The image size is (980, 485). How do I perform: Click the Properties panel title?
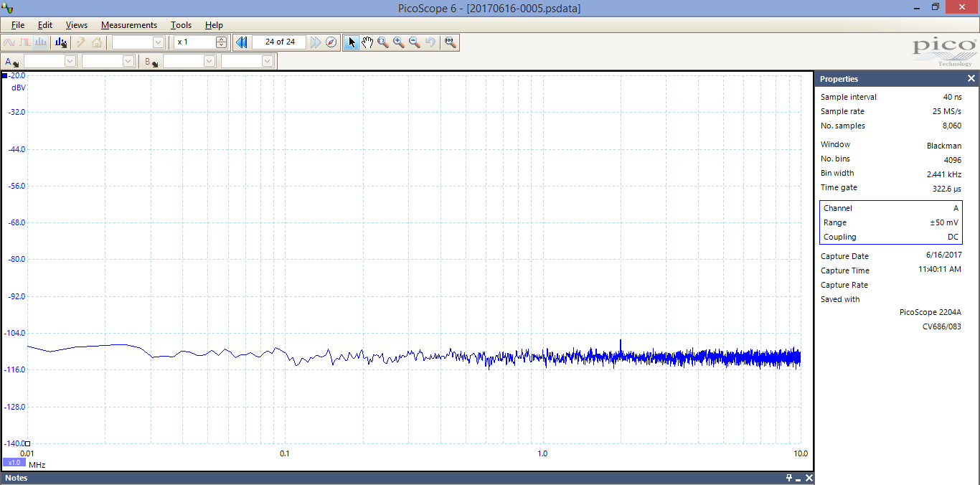click(x=839, y=79)
